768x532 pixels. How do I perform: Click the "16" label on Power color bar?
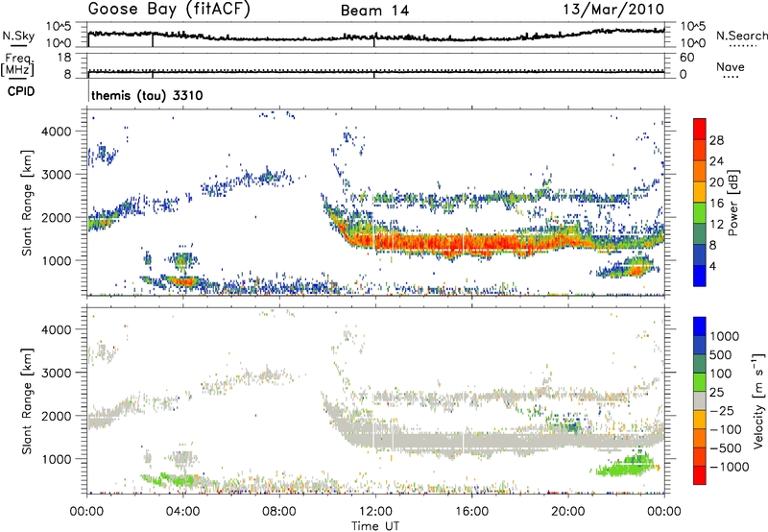(716, 204)
